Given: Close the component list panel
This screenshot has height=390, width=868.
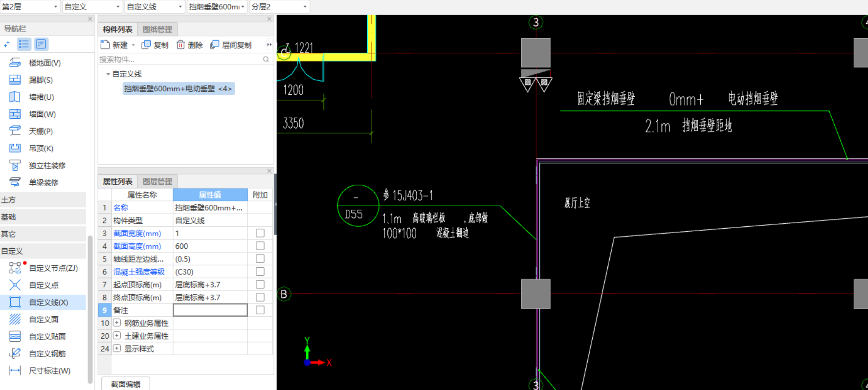Looking at the screenshot, I should [x=269, y=19].
